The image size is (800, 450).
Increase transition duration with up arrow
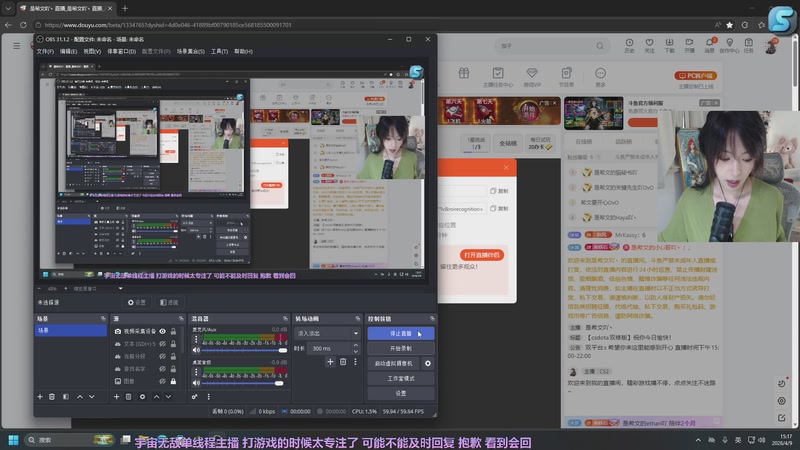pos(356,345)
